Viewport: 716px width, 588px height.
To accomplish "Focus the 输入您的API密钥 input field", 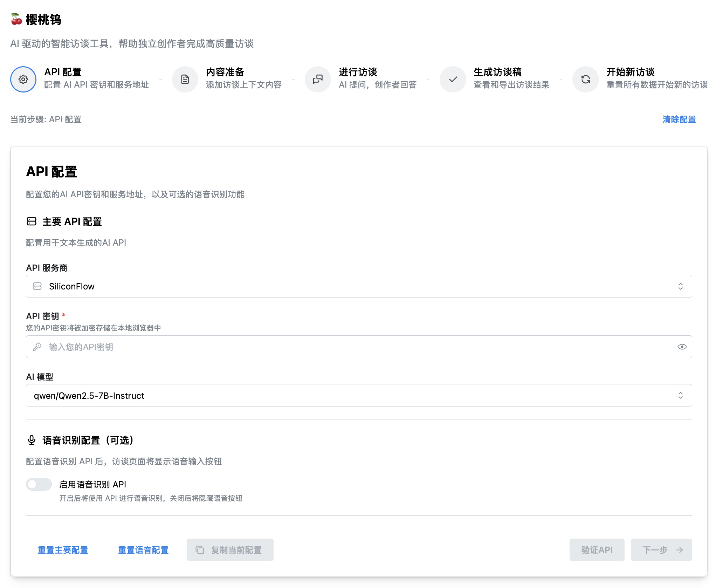I will (x=359, y=347).
